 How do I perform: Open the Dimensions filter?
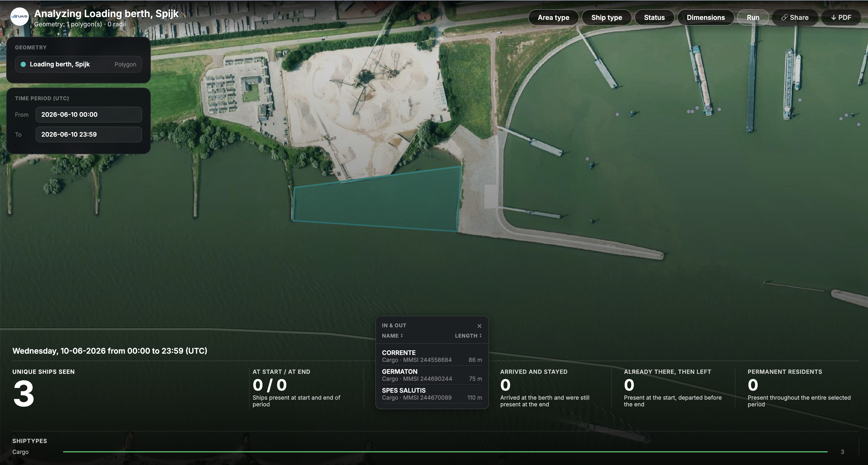click(x=706, y=18)
